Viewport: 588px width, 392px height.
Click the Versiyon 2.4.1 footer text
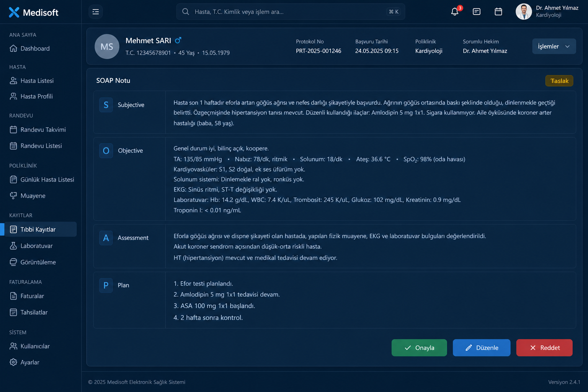pyautogui.click(x=564, y=382)
